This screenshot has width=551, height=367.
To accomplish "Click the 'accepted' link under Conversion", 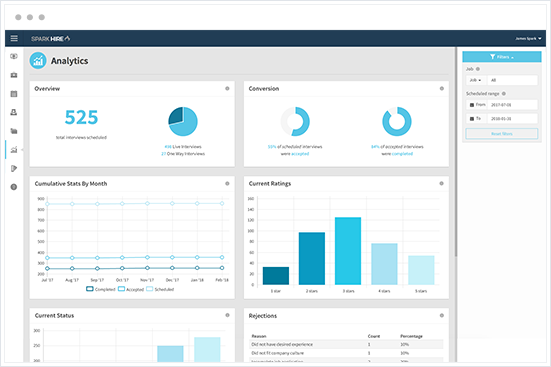I will (300, 154).
